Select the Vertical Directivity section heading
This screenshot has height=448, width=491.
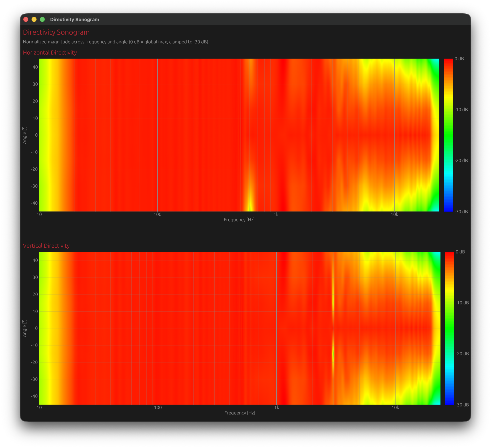(x=46, y=246)
